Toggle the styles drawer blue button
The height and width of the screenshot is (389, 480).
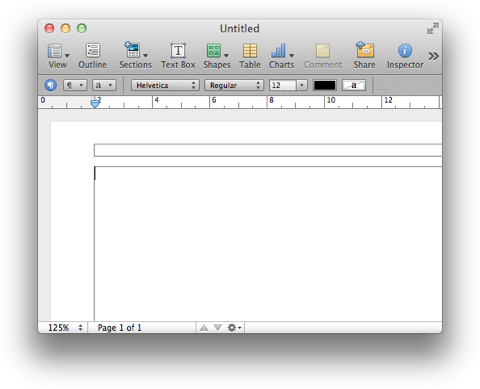click(x=51, y=85)
